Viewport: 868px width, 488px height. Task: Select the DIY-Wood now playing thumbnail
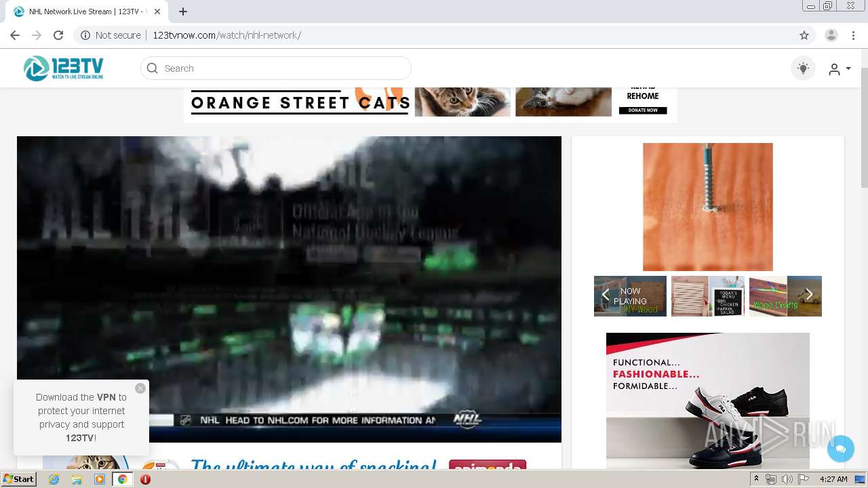pyautogui.click(x=630, y=296)
